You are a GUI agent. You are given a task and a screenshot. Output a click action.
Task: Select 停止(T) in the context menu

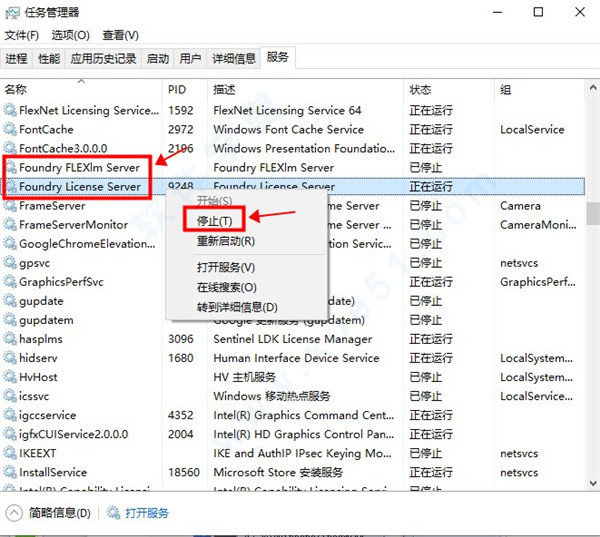pos(214,220)
